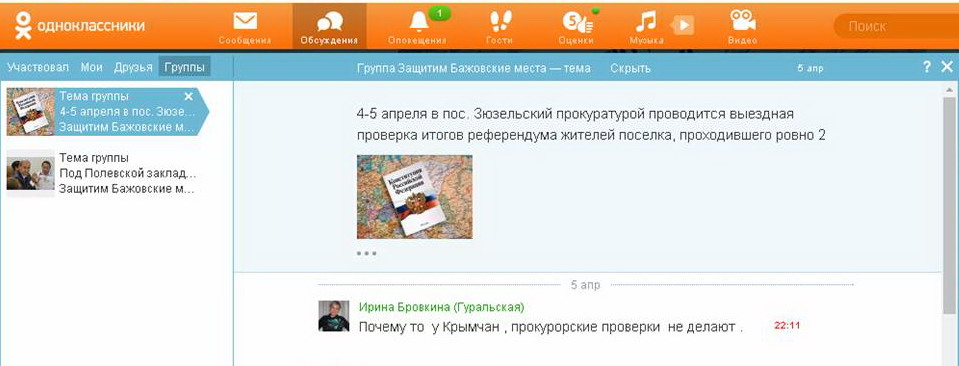Click the discussion's vertical scrollbar track
The height and width of the screenshot is (366, 959).
pyautogui.click(x=949, y=226)
